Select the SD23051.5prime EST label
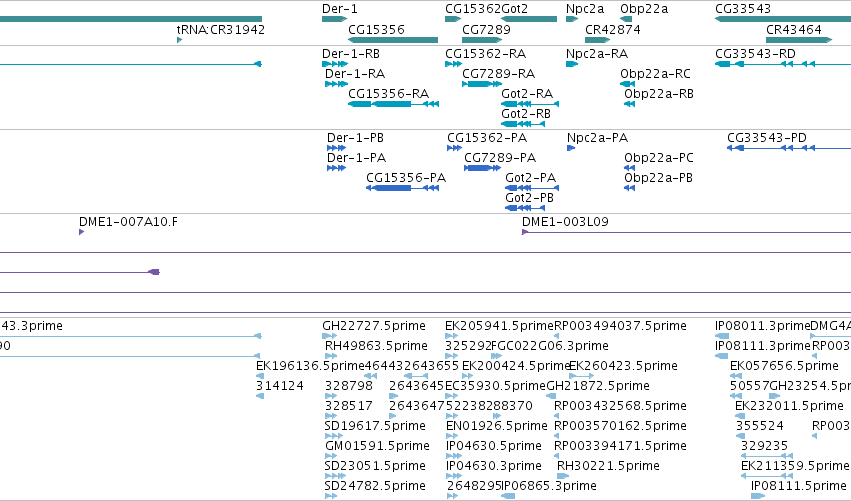Screen dimensions: 851x501 click(375, 466)
